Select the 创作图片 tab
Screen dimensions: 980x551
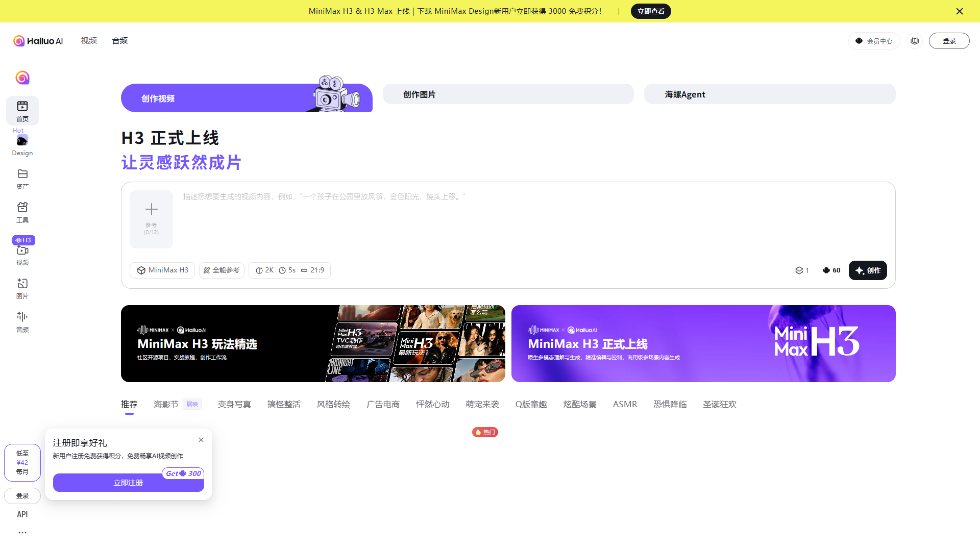coord(508,94)
